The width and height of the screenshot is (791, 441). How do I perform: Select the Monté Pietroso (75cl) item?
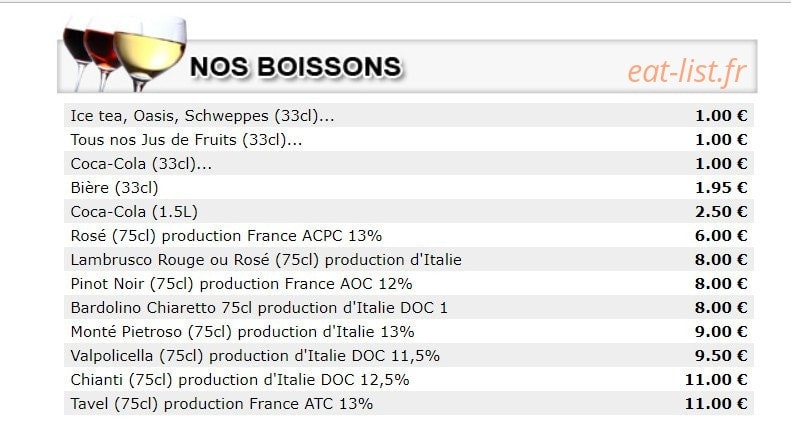coord(409,332)
